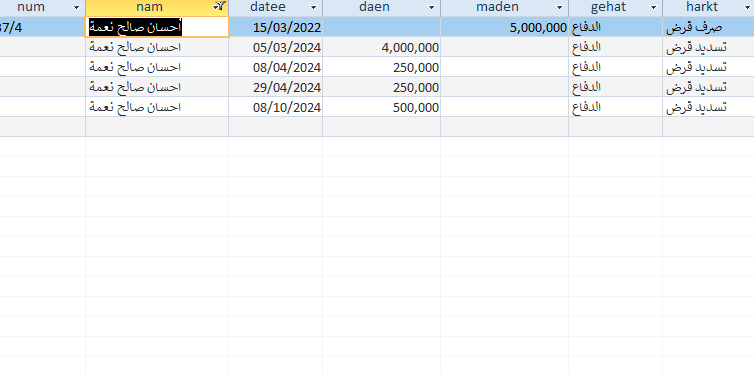The height and width of the screenshot is (374, 754).
Task: Select the num column header
Action: 42,8
